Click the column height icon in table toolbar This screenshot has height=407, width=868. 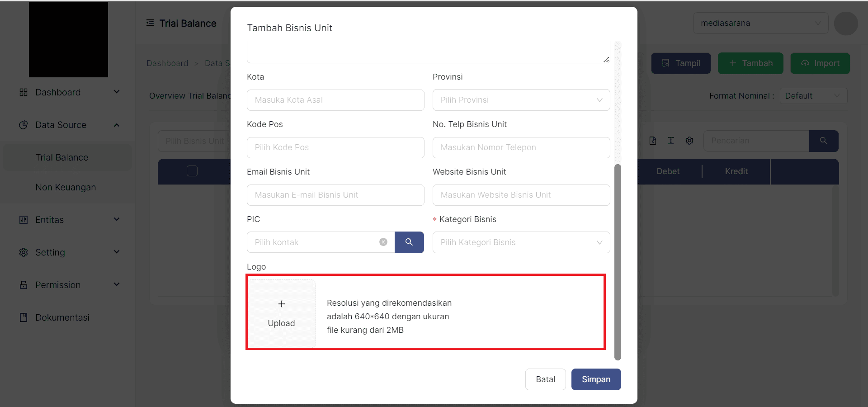671,141
